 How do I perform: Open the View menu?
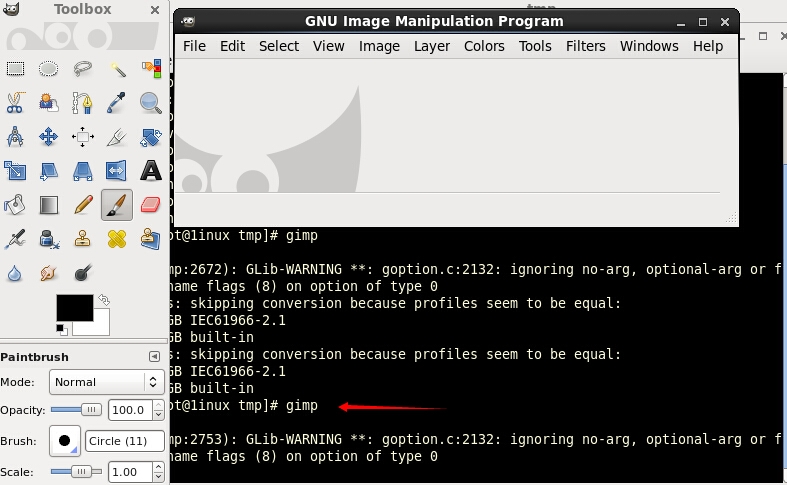[329, 46]
